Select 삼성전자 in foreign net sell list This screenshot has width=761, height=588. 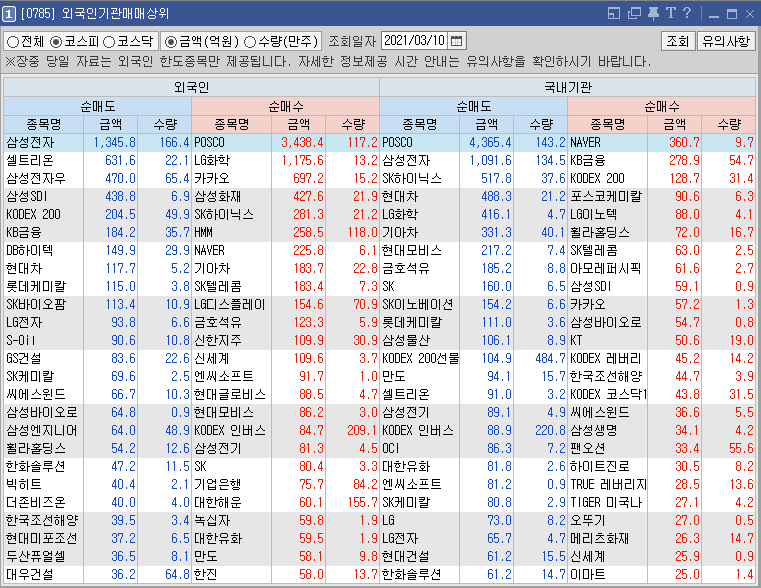tap(30, 143)
